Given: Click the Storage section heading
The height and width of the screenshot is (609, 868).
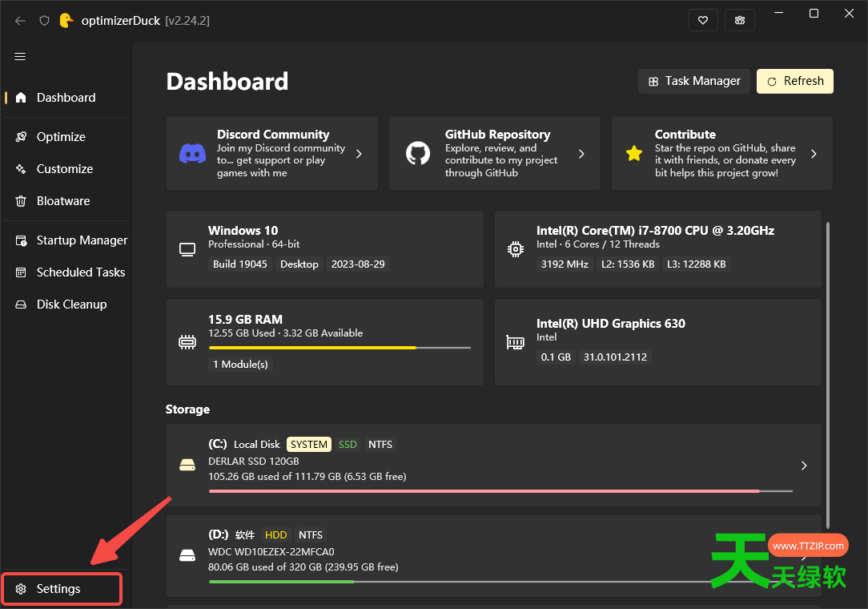Looking at the screenshot, I should point(187,409).
